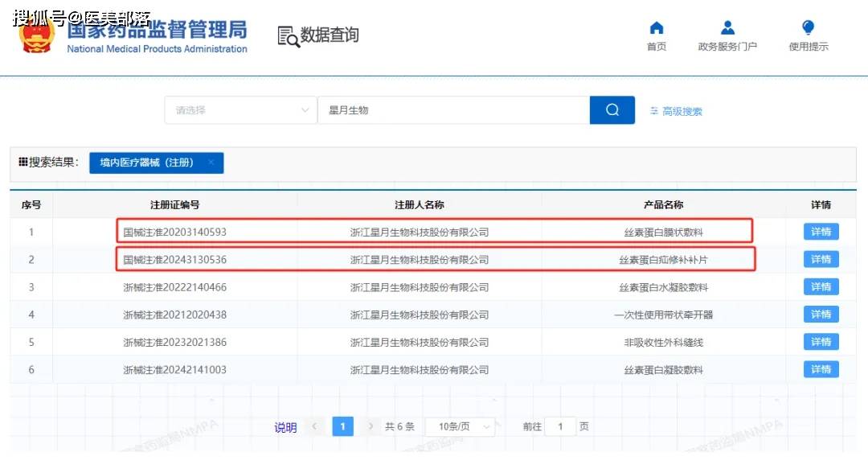Open the 10条/页 page size dropdown

pyautogui.click(x=460, y=426)
